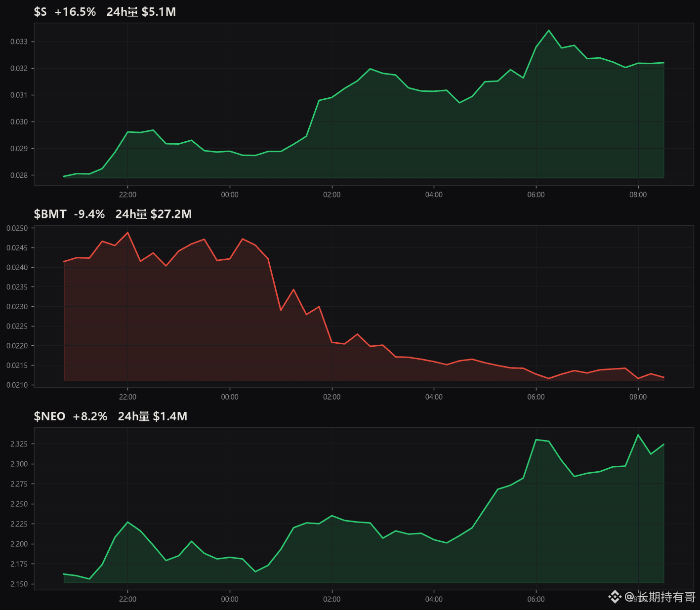This screenshot has width=700, height=610.
Task: Select the 0.0245 y-axis tick
Action: tap(17, 248)
